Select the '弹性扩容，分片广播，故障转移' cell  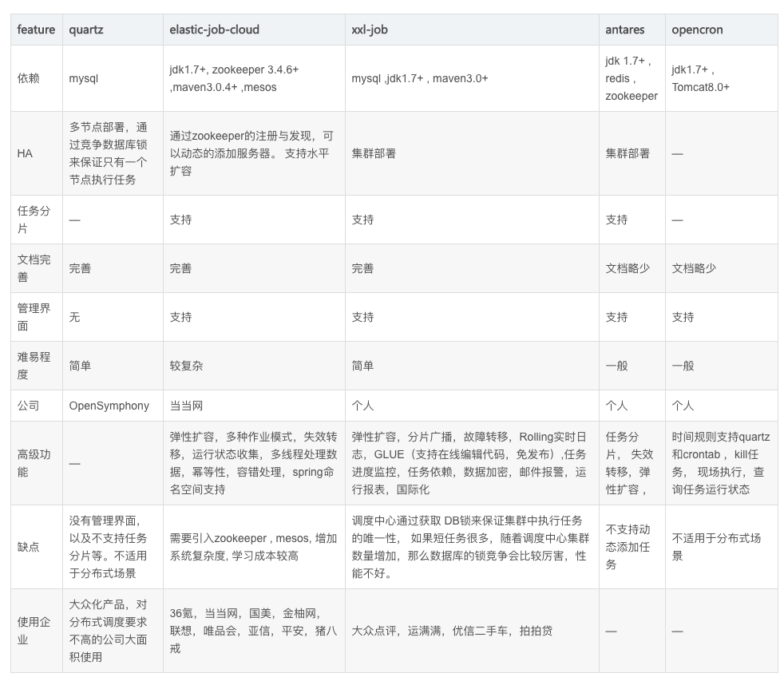[472, 463]
